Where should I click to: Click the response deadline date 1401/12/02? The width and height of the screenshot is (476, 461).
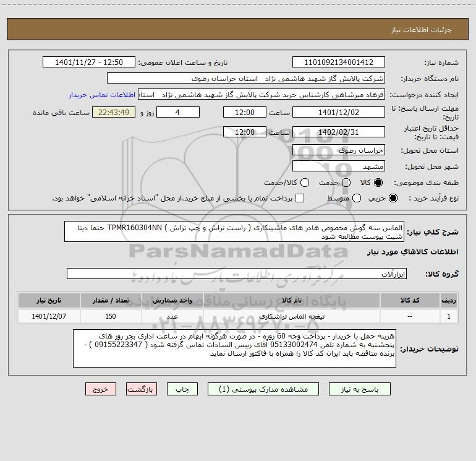[x=339, y=112]
